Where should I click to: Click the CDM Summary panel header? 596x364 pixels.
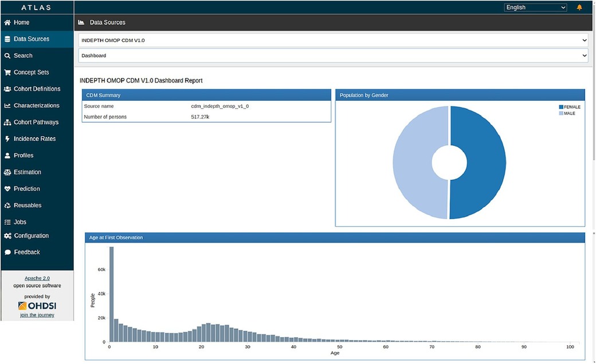click(206, 95)
